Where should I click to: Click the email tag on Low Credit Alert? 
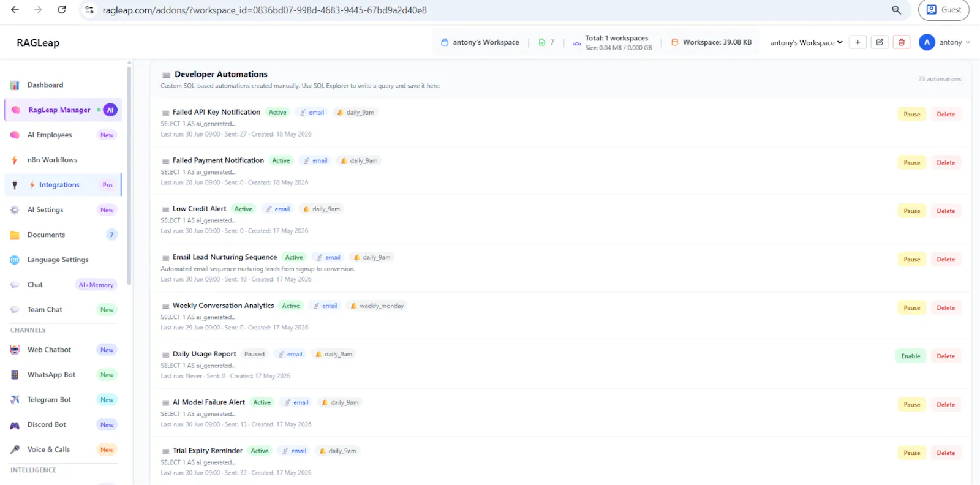pyautogui.click(x=277, y=209)
